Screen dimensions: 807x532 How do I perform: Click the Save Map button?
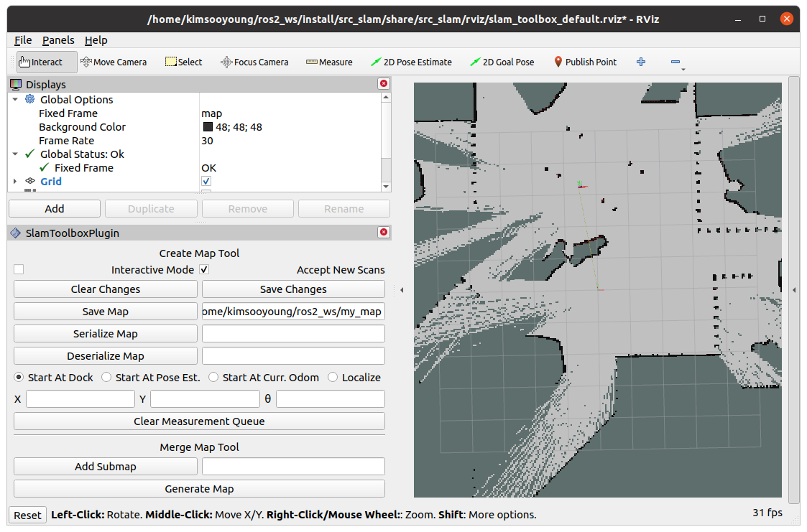[x=106, y=312]
